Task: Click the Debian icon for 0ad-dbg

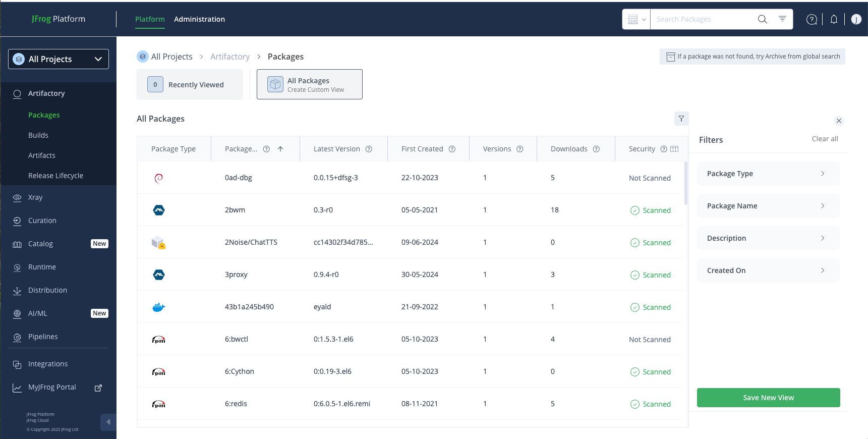Action: [x=159, y=178]
